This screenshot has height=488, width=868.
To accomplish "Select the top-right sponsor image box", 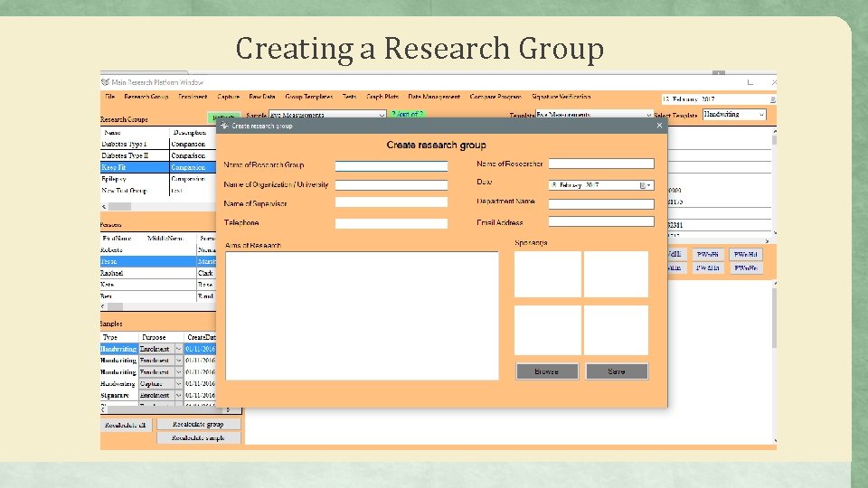I will point(616,275).
